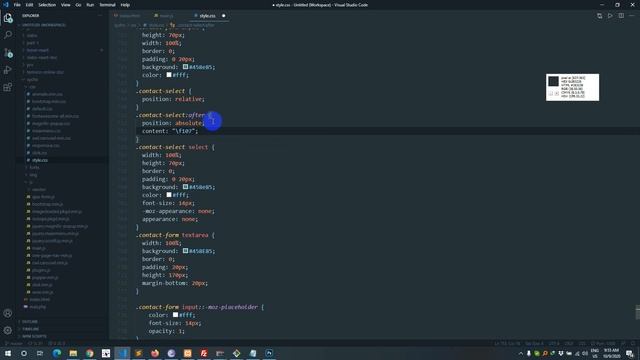Image resolution: width=640 pixels, height=360 pixels.
Task: Open FileZilla from the taskbar
Action: [x=204, y=353]
